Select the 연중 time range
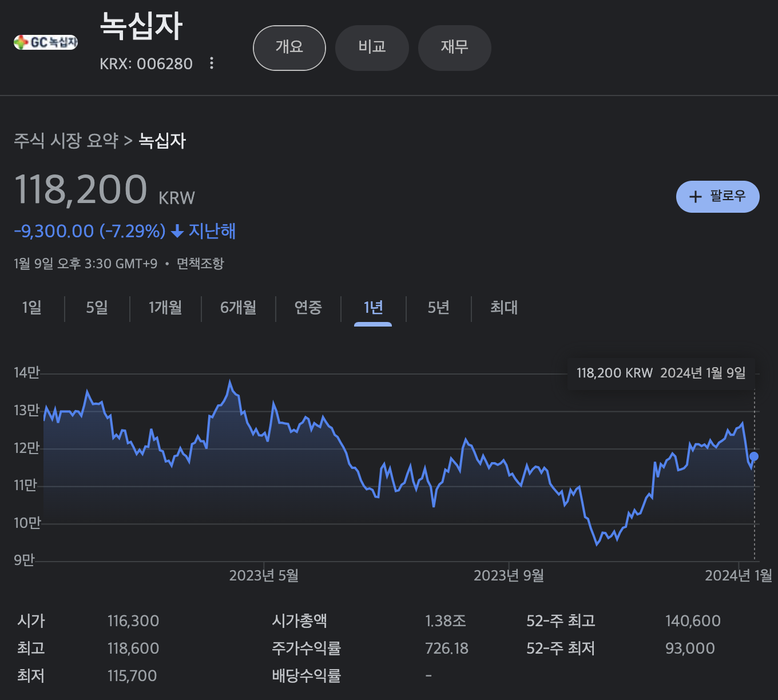Viewport: 778px width, 700px height. tap(308, 308)
